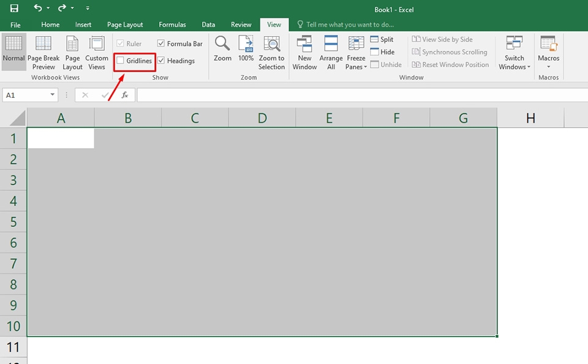Open the Redo history dropdown arrow
This screenshot has width=588, height=364.
click(72, 8)
